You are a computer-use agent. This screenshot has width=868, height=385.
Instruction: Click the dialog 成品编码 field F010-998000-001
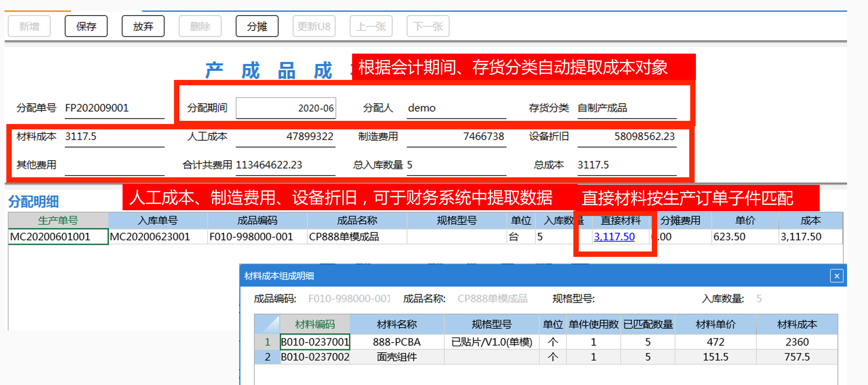click(x=349, y=299)
